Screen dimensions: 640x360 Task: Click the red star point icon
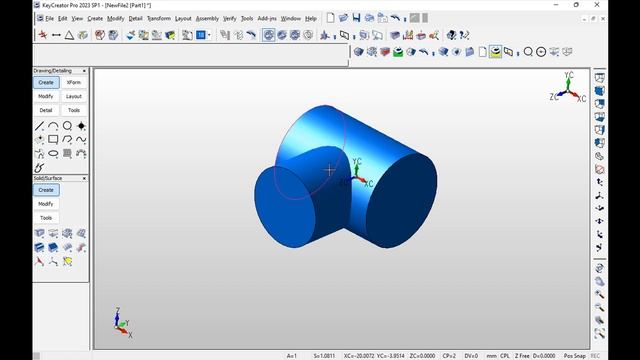pos(42,35)
